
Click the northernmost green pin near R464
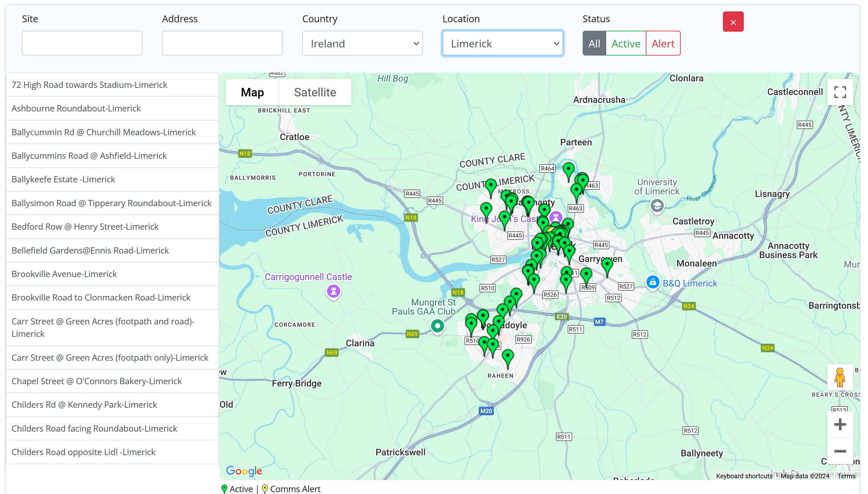pyautogui.click(x=568, y=171)
